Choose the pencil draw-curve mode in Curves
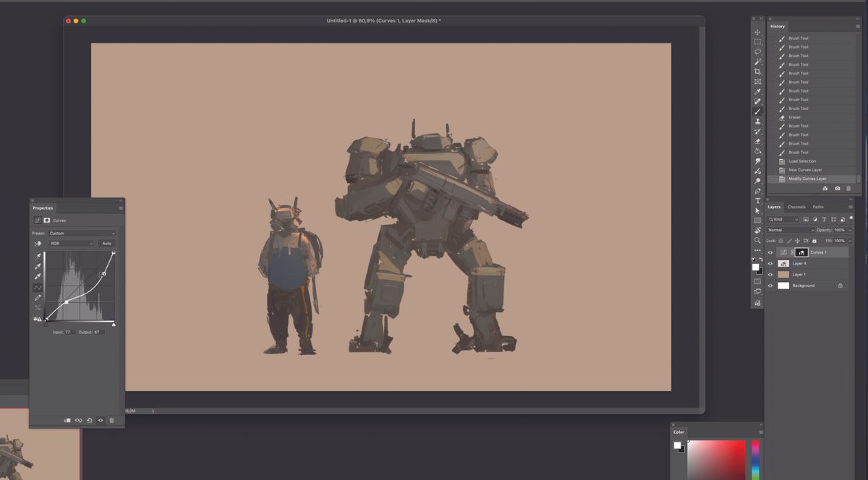Viewport: 868px width, 480px height. (38, 297)
